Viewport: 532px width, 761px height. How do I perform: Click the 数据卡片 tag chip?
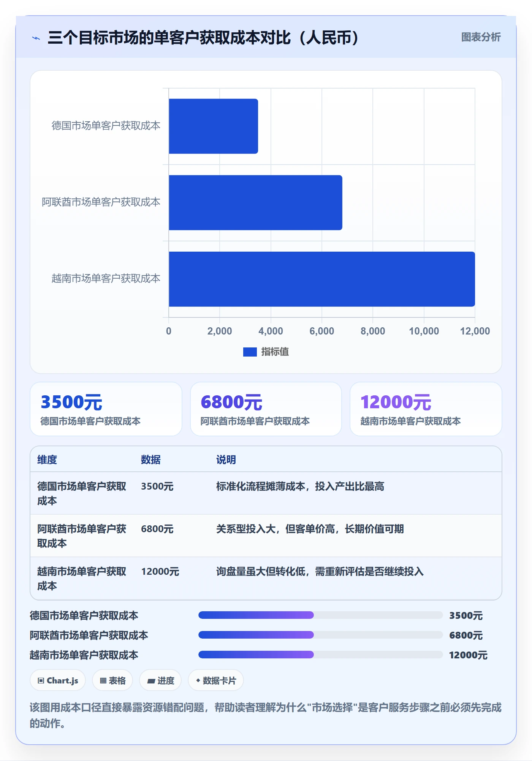click(x=216, y=680)
